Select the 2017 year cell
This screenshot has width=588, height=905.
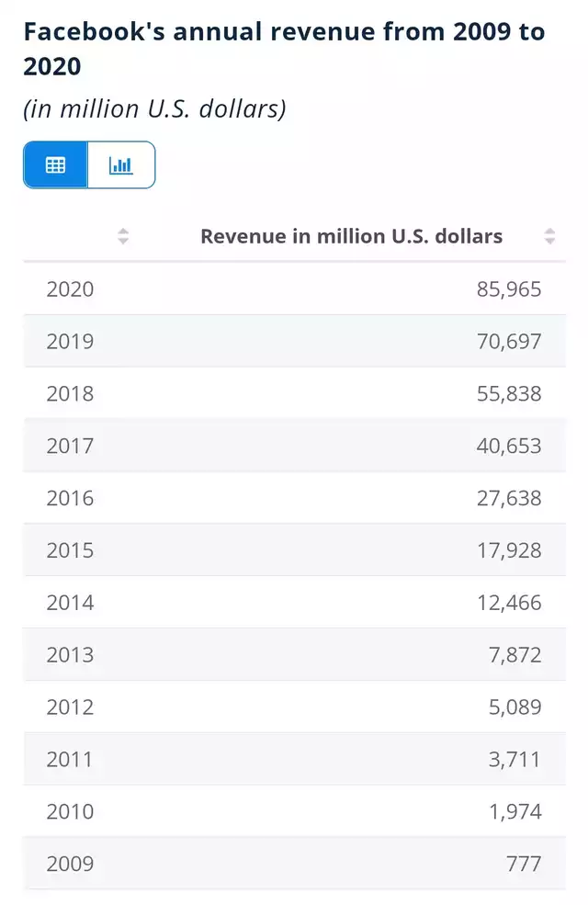[x=71, y=446]
